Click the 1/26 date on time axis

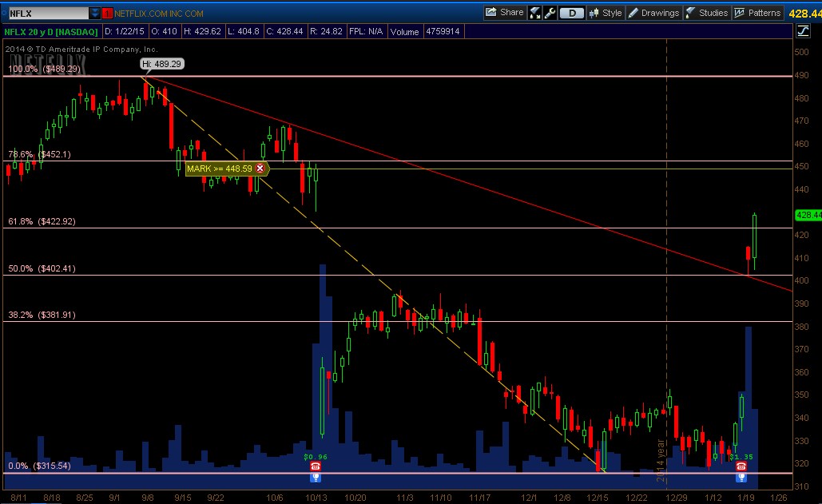(779, 497)
